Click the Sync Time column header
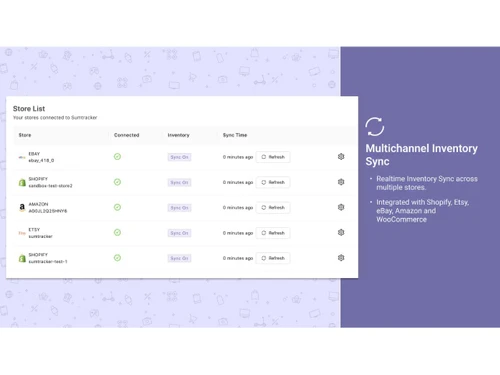This screenshot has height=375, width=500. coord(235,135)
